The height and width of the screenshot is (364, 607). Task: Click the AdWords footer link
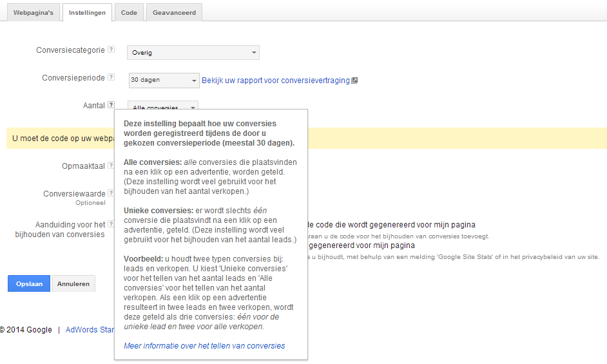tap(90, 330)
